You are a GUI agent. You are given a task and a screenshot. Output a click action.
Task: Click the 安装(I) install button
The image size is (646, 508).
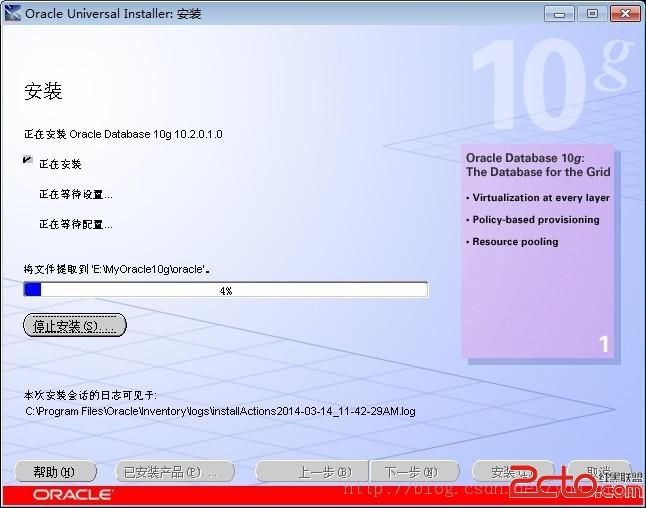513,471
